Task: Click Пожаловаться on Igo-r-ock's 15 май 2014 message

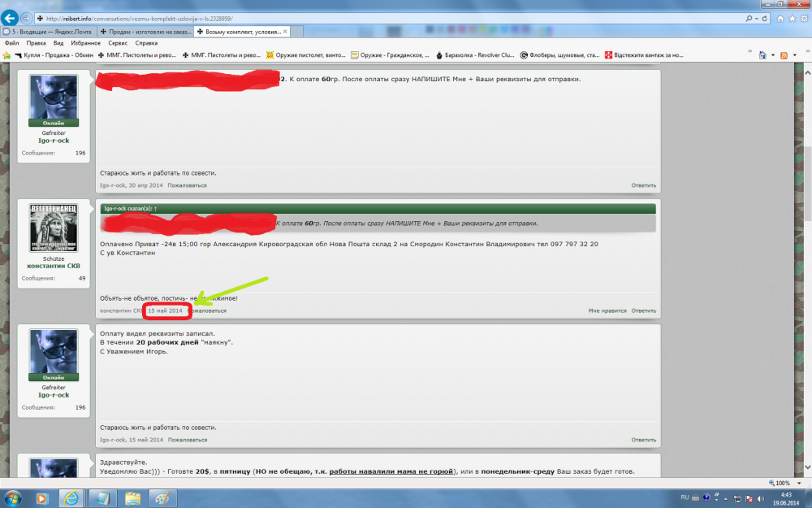Action: 188,440
